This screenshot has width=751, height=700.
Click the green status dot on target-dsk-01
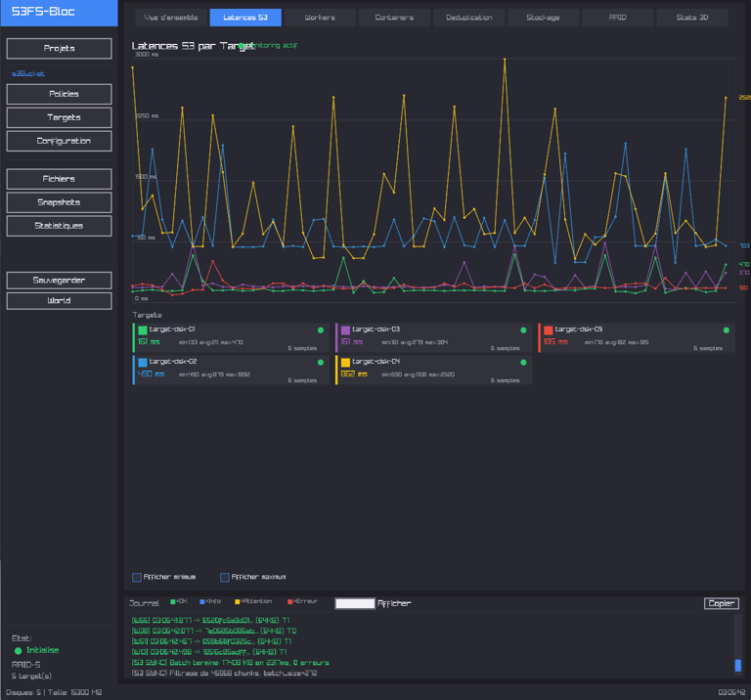320,330
